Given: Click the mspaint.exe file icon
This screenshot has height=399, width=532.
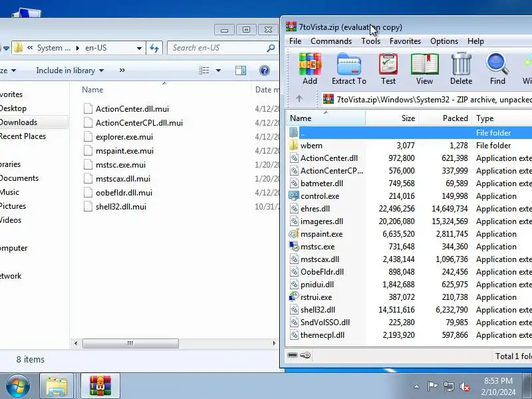Looking at the screenshot, I should pyautogui.click(x=294, y=234).
